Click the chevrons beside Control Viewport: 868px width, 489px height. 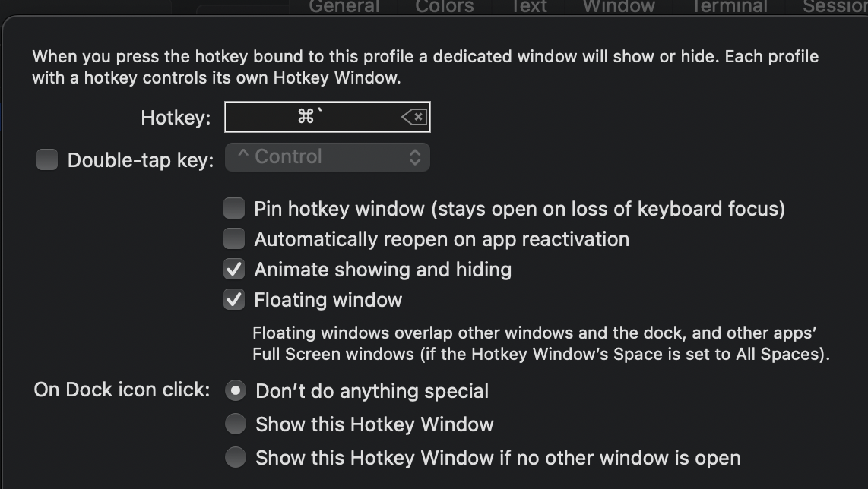[414, 156]
